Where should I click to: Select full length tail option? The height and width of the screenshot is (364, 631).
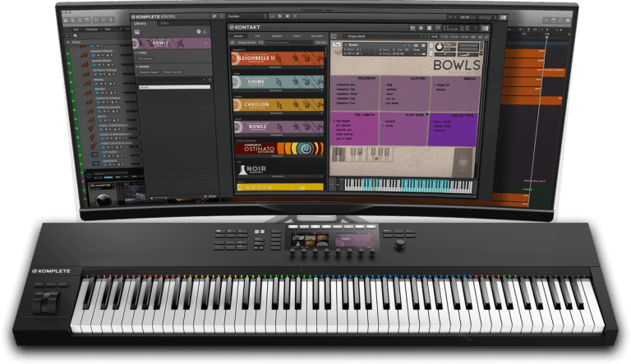tap(343, 121)
